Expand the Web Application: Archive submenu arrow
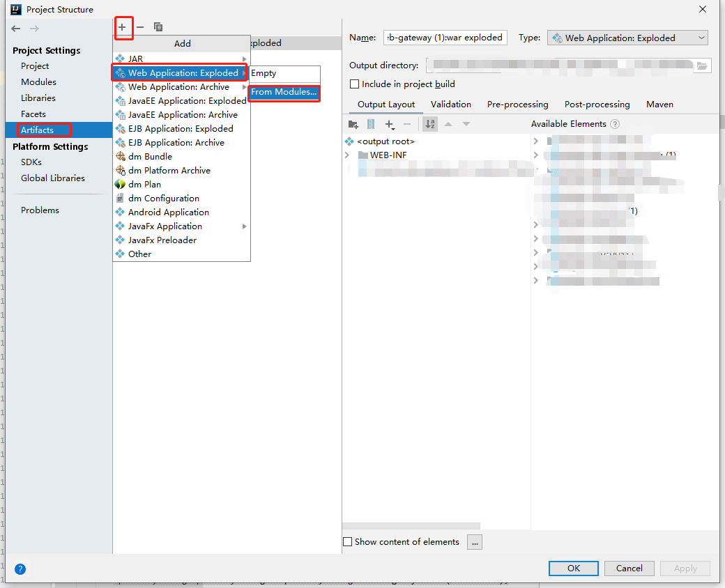The height and width of the screenshot is (588, 725). click(x=244, y=87)
